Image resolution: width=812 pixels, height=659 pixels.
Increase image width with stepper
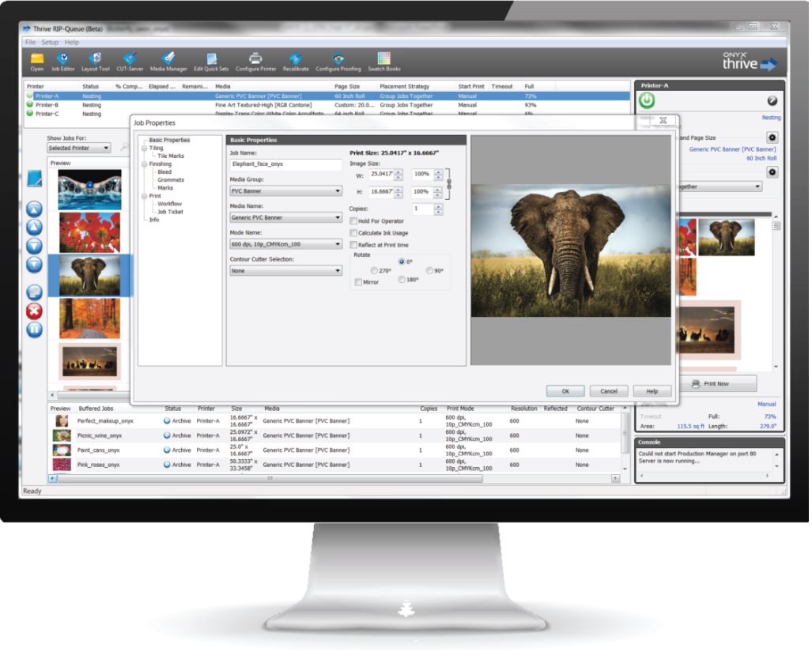[398, 171]
